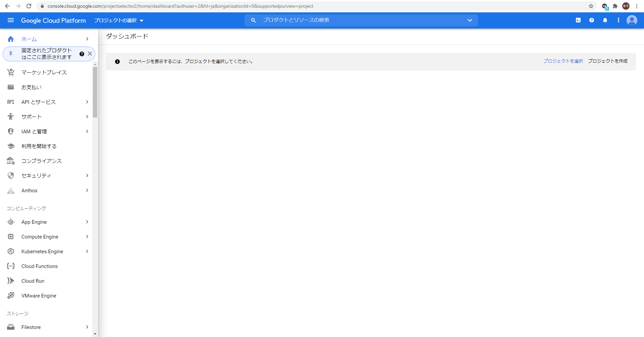Click the search magnifier icon

254,20
